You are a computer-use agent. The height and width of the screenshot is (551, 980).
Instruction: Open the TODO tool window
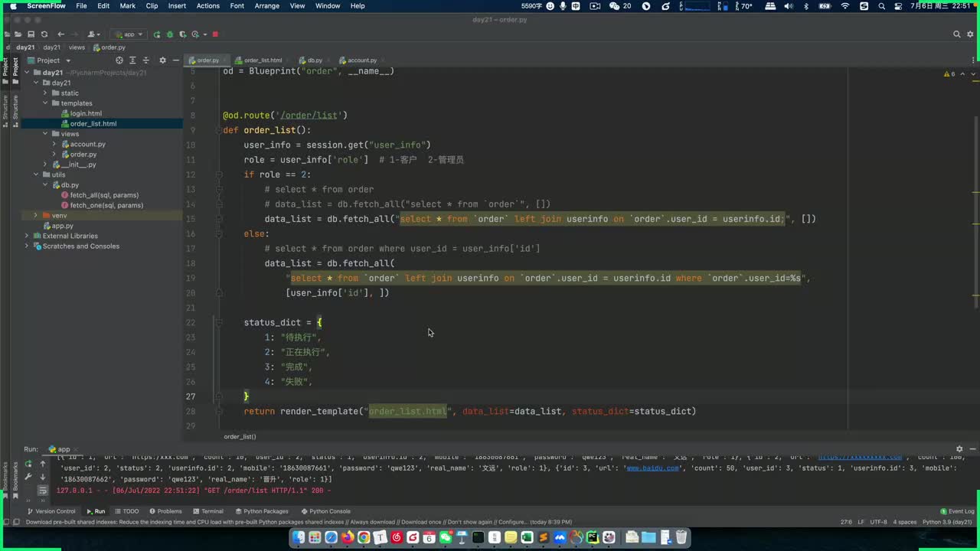(127, 511)
